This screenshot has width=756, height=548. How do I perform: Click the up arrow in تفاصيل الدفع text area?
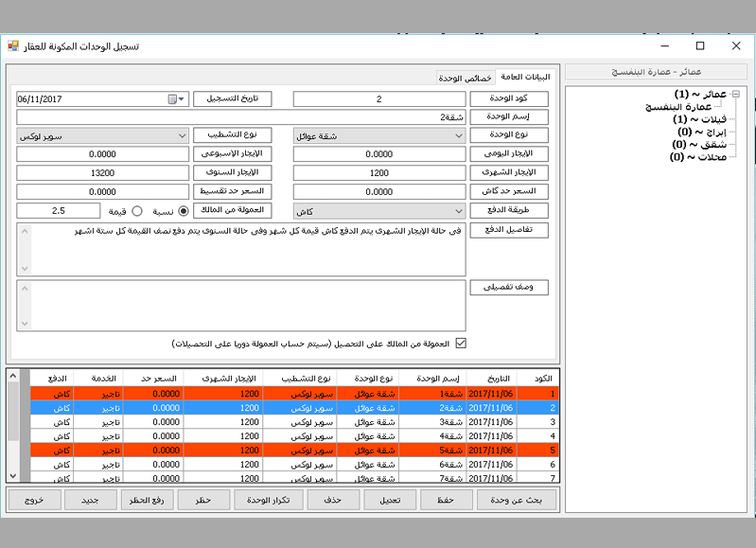pos(25,231)
